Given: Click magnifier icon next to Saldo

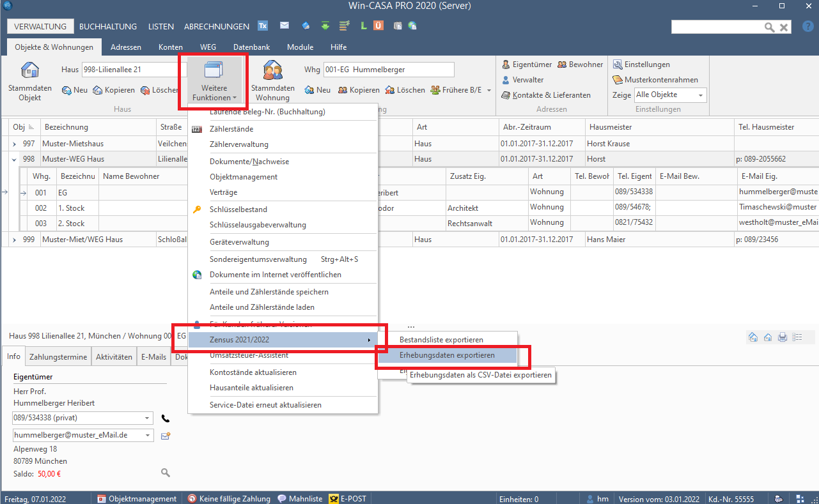Looking at the screenshot, I should (166, 473).
